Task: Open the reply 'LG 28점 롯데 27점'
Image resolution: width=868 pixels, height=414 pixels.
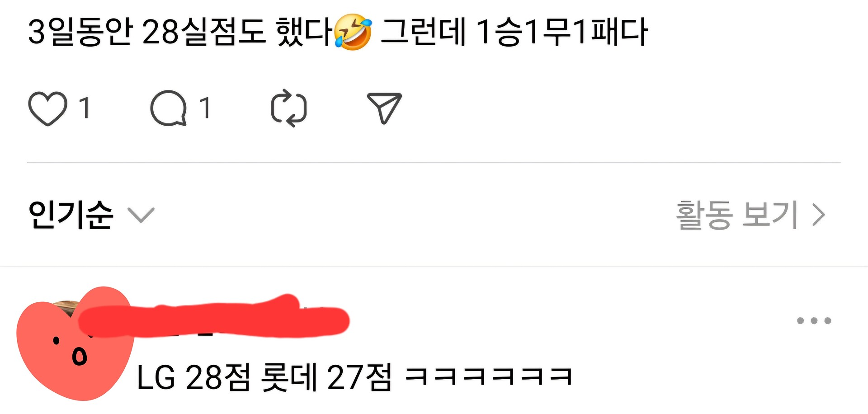Action: (x=354, y=377)
